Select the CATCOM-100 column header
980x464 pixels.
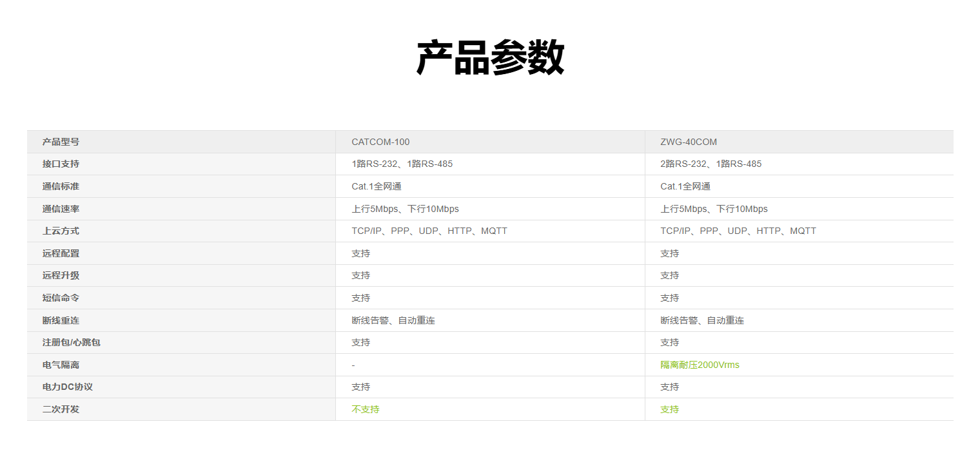coord(380,142)
